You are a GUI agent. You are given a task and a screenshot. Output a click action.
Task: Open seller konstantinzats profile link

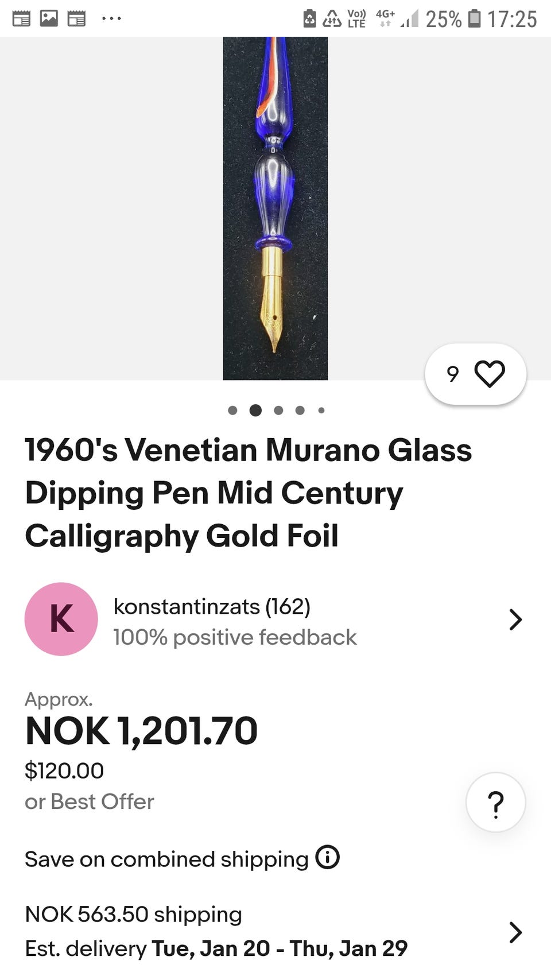[211, 607]
